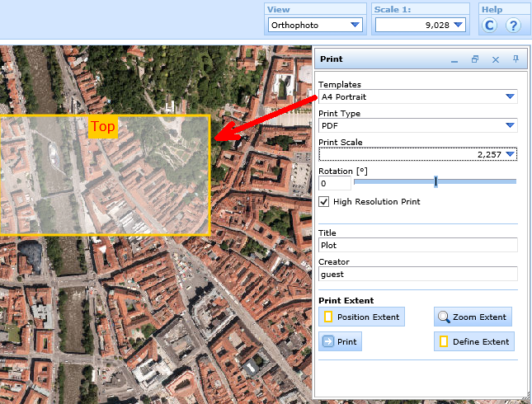Click the Zoom Extent button
The image size is (532, 404).
pyautogui.click(x=473, y=317)
